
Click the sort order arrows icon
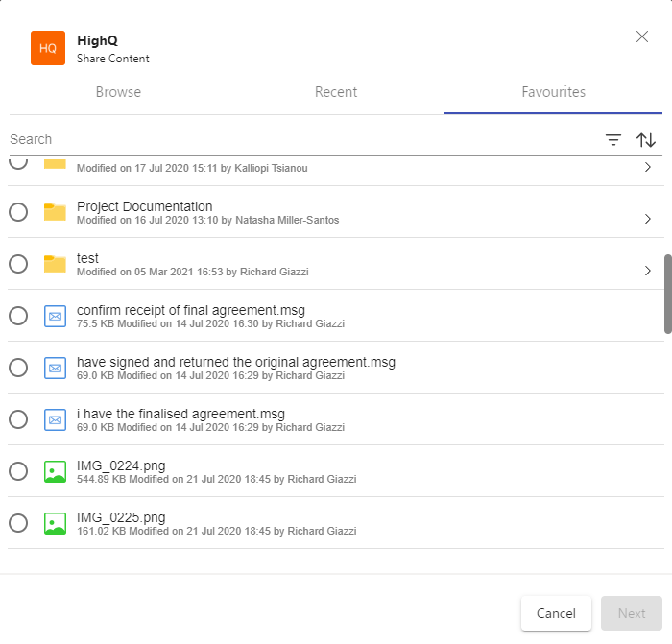tap(646, 140)
